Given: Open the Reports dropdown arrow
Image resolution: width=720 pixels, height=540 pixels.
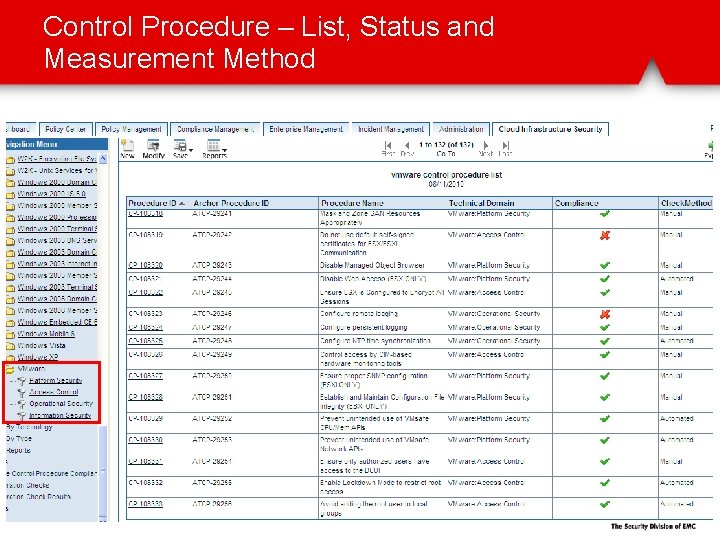Looking at the screenshot, I should click(225, 150).
